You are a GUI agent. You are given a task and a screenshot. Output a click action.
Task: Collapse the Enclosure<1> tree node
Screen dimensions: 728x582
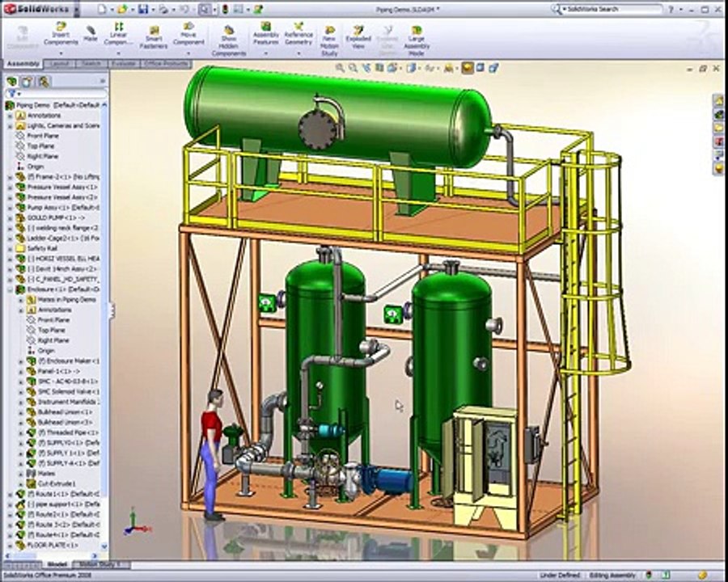[11, 289]
